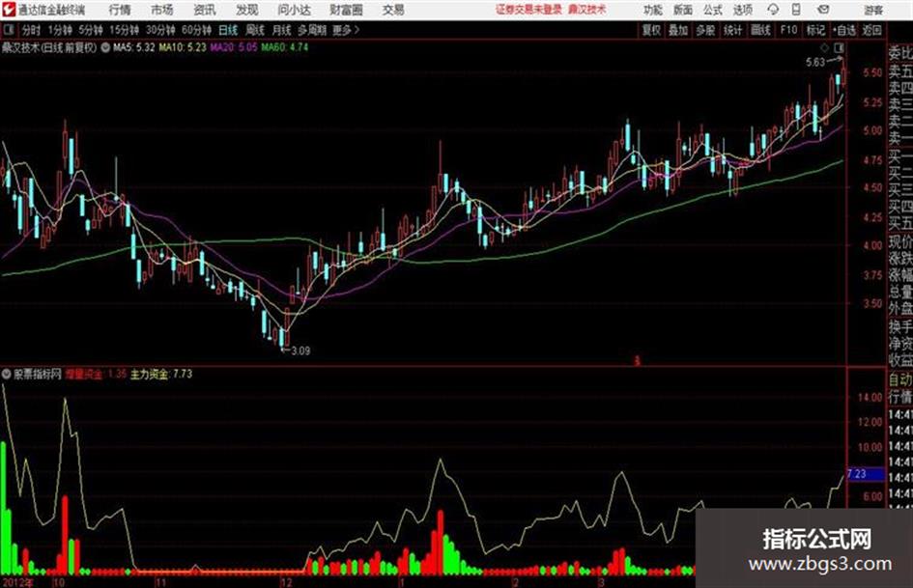Click the month 11 marker on time axis
913x588 pixels.
click(160, 582)
